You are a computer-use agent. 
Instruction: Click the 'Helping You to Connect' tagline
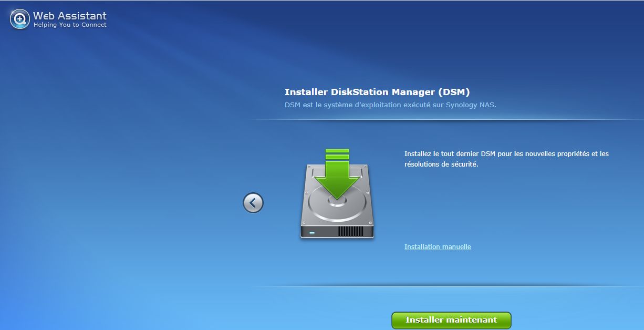coord(70,25)
